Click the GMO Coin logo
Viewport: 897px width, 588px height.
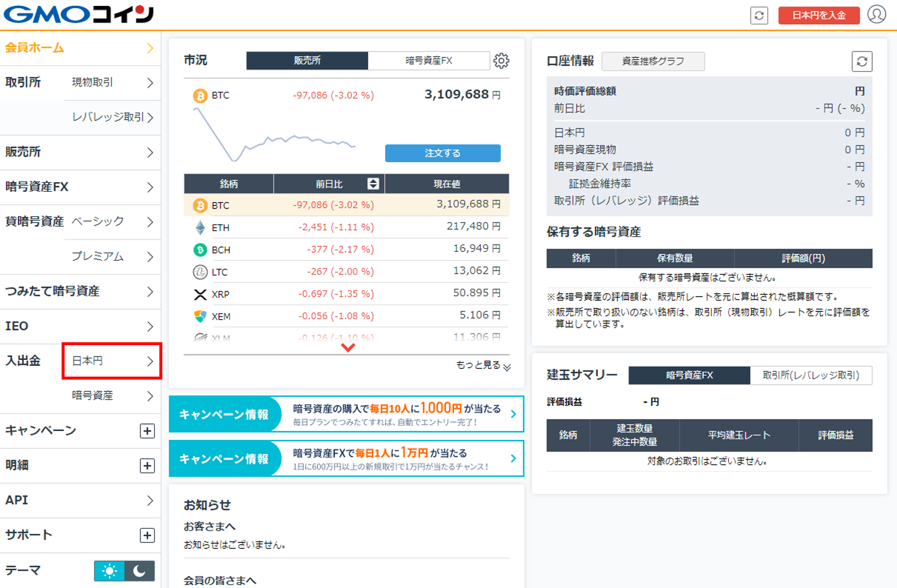click(77, 15)
